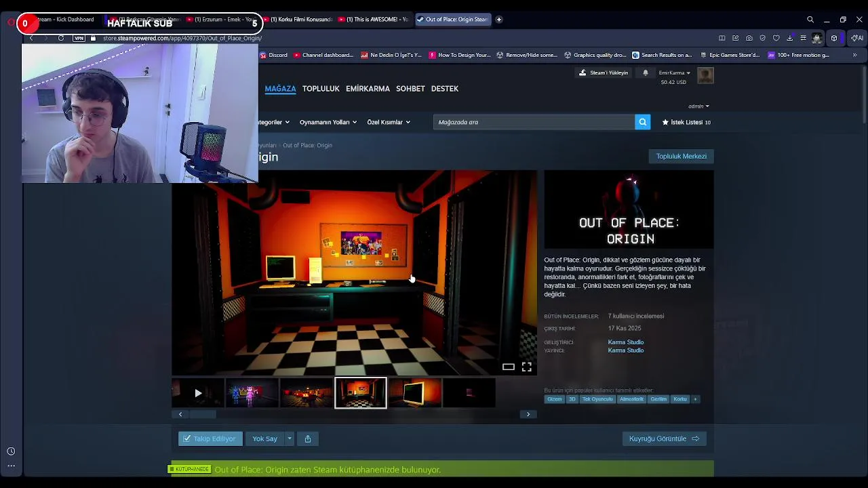Select the glowing monitor screenshot thumbnail
Image resolution: width=868 pixels, height=488 pixels.
[414, 393]
